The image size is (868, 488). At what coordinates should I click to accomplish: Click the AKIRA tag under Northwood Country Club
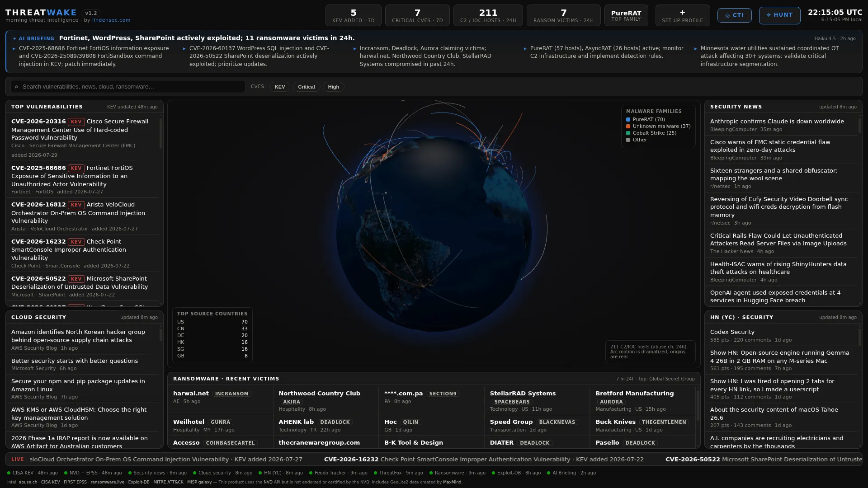[292, 402]
